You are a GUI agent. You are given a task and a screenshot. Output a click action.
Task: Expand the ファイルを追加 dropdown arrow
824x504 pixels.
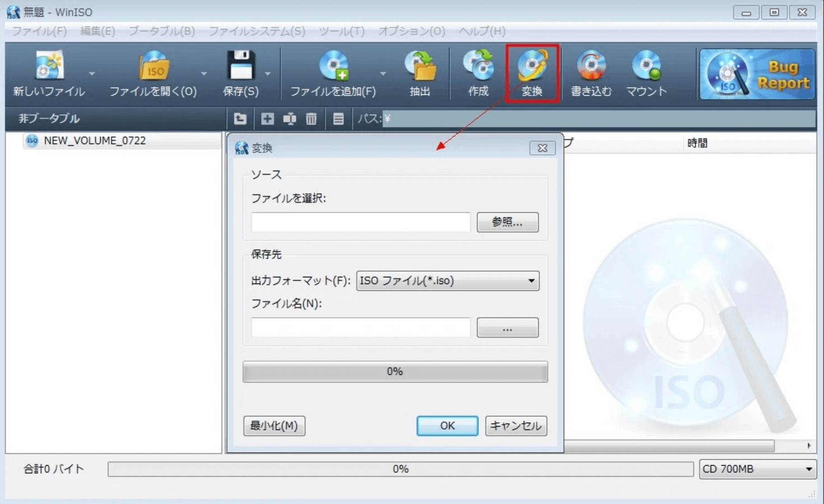coord(383,73)
